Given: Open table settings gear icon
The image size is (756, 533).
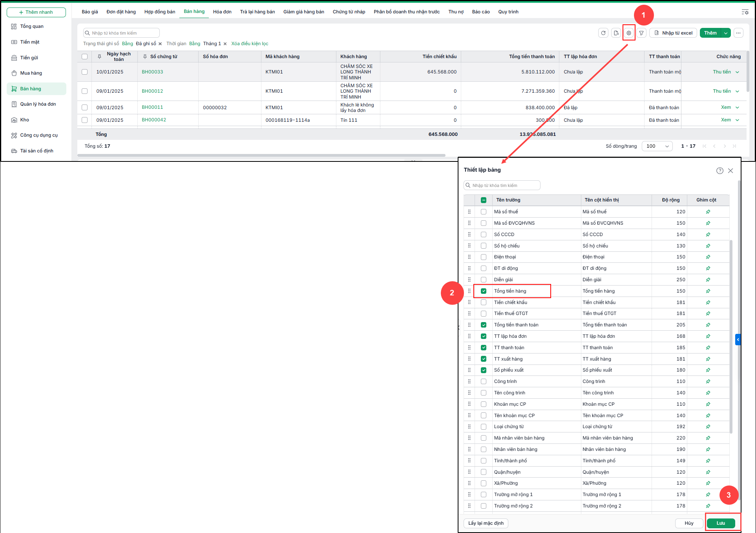Looking at the screenshot, I should tap(629, 33).
